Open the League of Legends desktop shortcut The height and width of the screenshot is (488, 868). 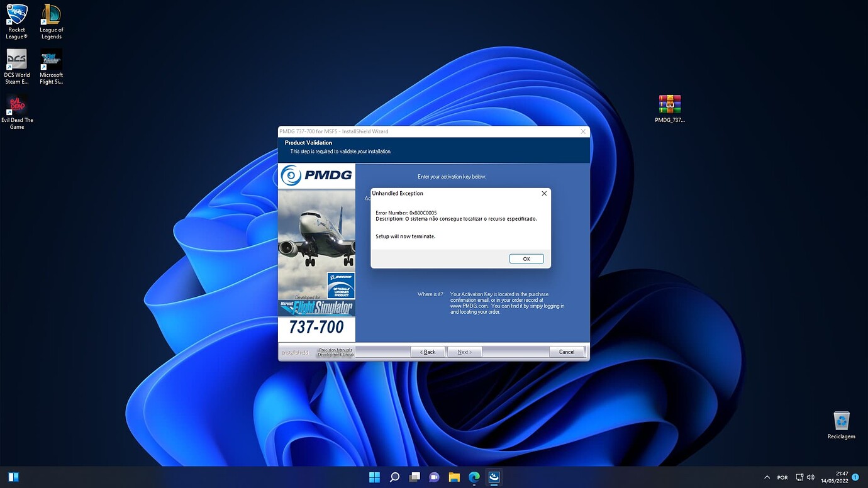[51, 21]
